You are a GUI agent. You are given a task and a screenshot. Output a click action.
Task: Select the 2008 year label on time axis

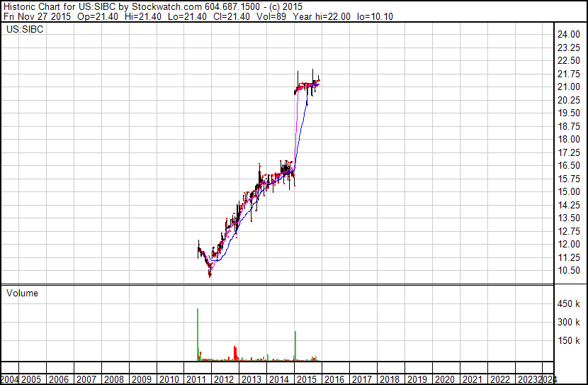tap(113, 379)
